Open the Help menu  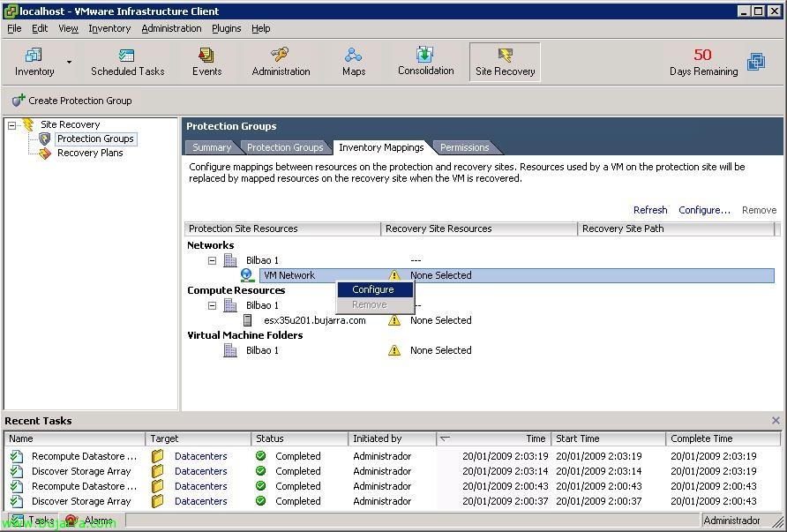(x=260, y=28)
